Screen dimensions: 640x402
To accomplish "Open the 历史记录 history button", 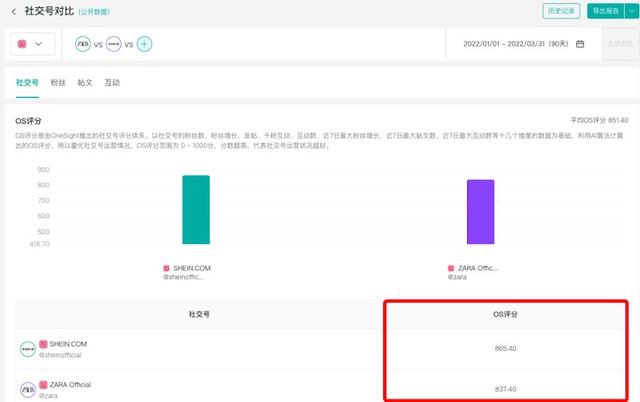I will [561, 11].
